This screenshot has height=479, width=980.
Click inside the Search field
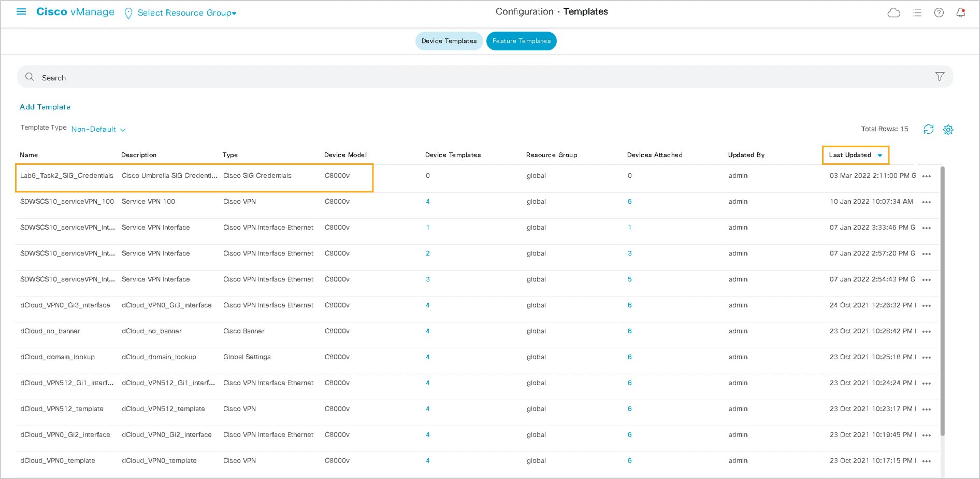[485, 77]
